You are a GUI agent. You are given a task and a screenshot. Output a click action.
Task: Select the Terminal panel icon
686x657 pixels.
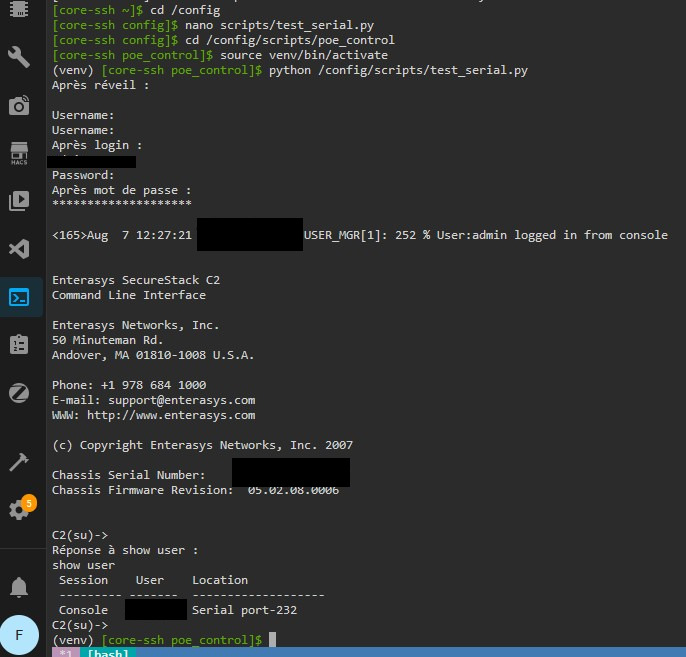pyautogui.click(x=19, y=297)
